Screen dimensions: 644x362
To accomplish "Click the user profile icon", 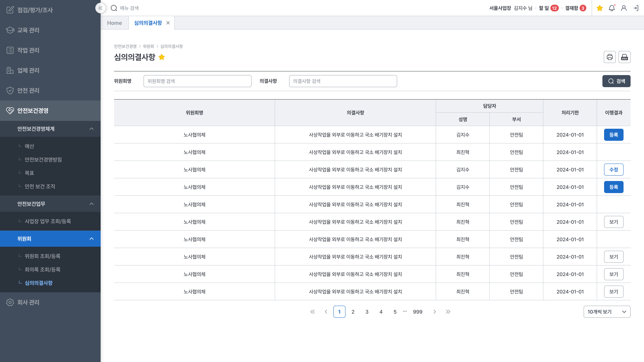I will pos(624,8).
